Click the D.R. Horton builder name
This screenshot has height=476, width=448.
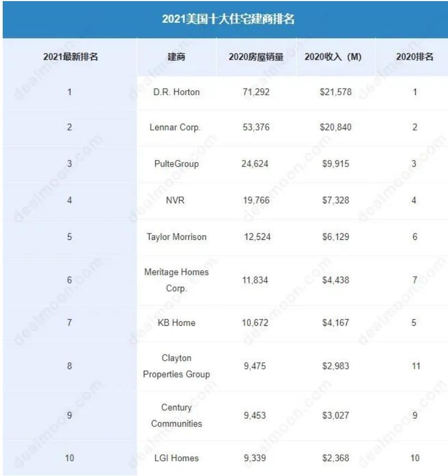point(176,92)
